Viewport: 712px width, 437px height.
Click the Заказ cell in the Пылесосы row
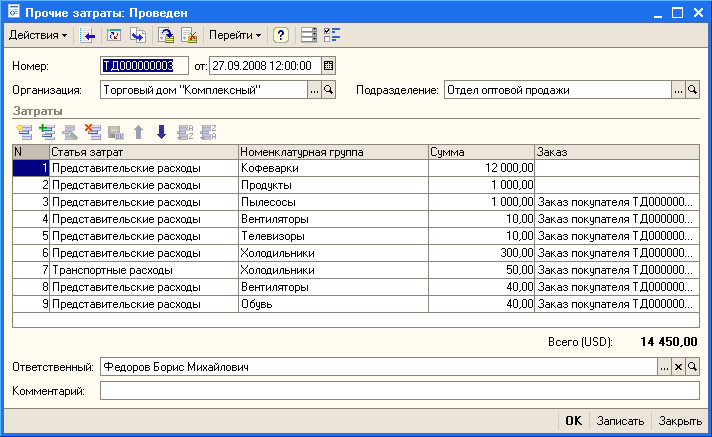coord(617,202)
